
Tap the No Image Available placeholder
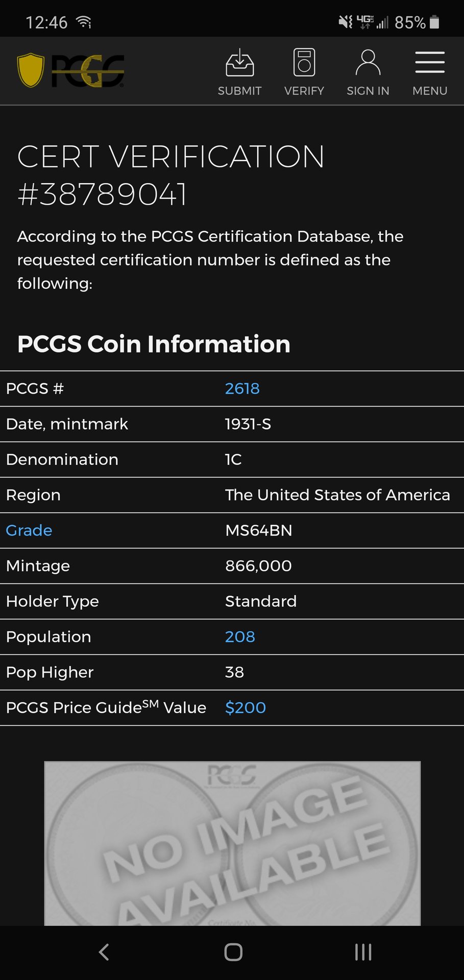(232, 843)
